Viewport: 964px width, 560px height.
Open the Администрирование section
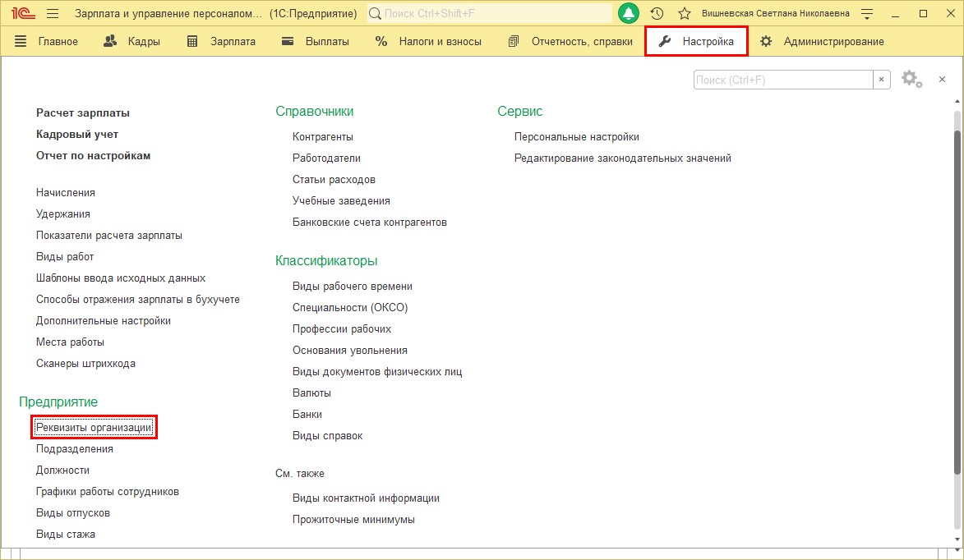(x=833, y=41)
